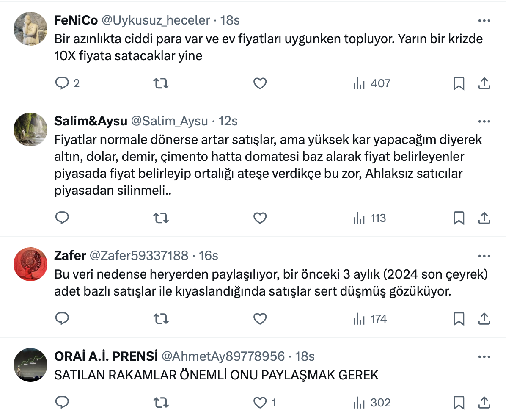Screen dimensions: 506x420
Task: Reply to FeNiCo's tweet
Action: (62, 83)
